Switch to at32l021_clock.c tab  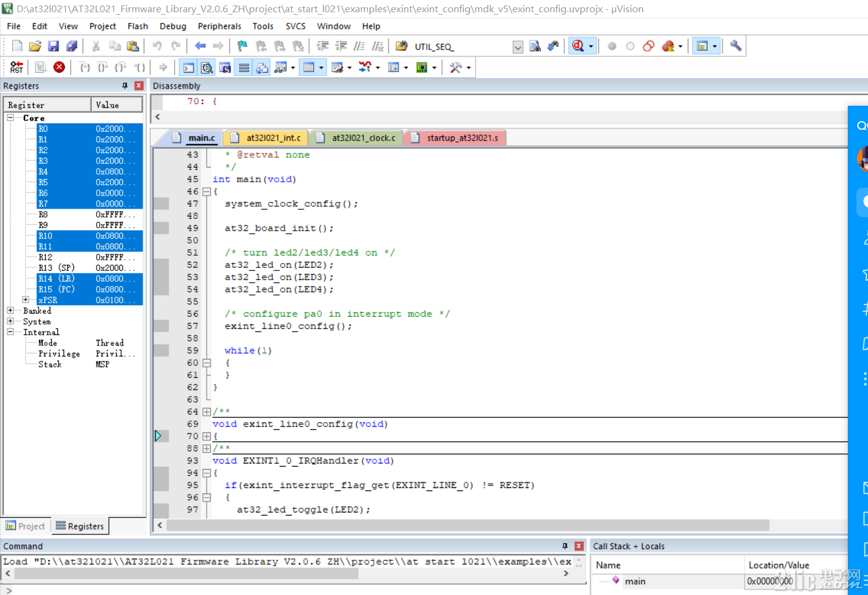357,138
